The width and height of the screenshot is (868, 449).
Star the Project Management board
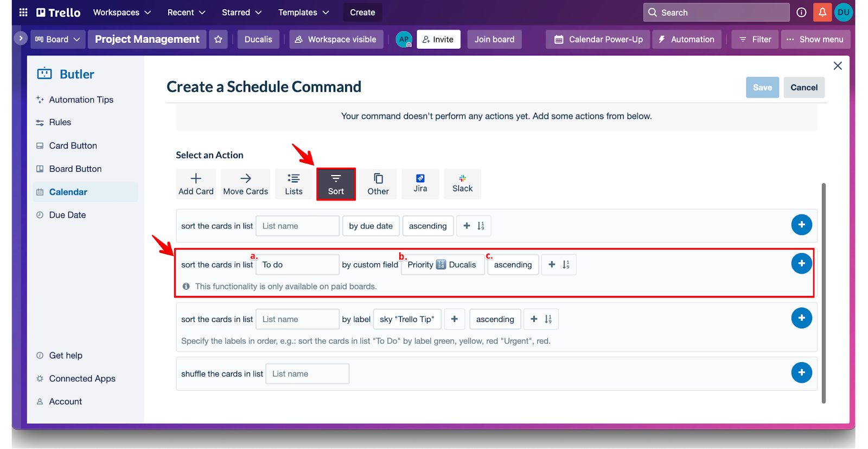coord(218,40)
